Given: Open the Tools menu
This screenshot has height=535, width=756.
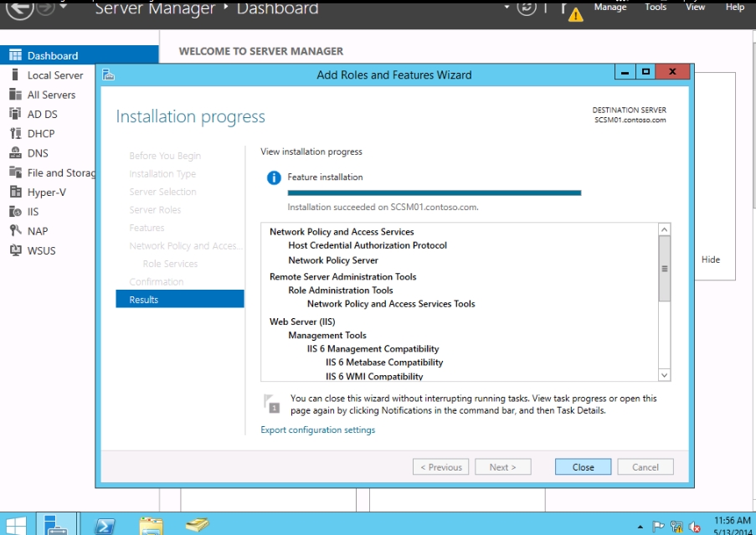Looking at the screenshot, I should pos(656,7).
